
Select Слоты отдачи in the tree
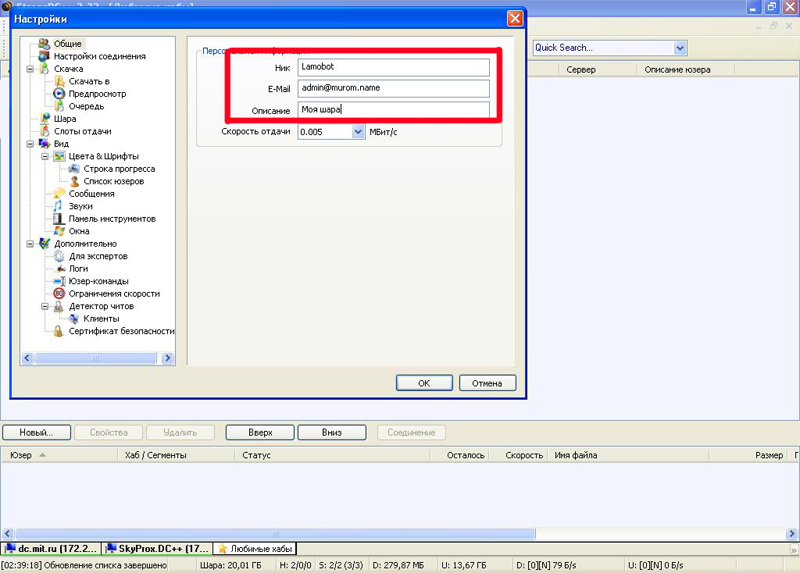(82, 131)
